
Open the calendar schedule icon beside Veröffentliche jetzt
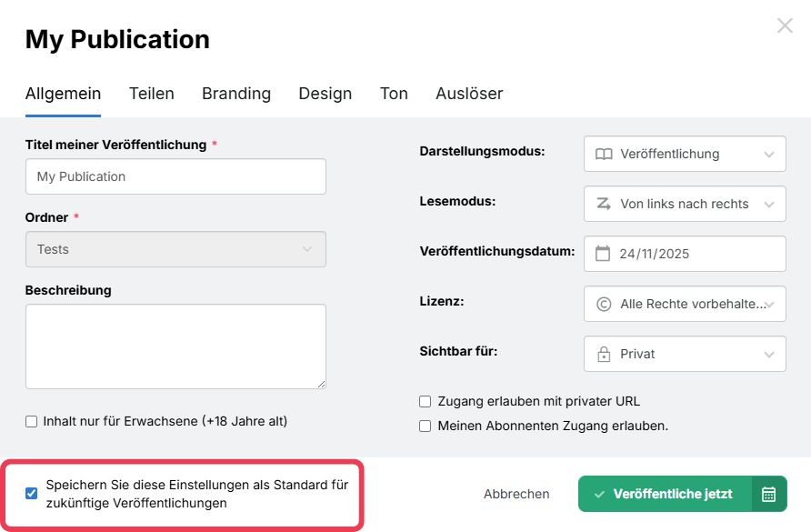769,494
